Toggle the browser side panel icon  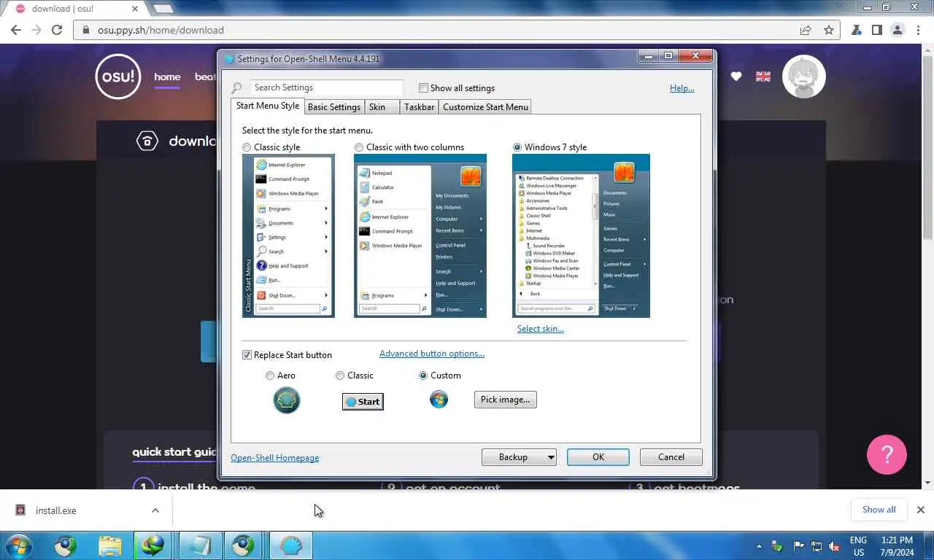(877, 30)
